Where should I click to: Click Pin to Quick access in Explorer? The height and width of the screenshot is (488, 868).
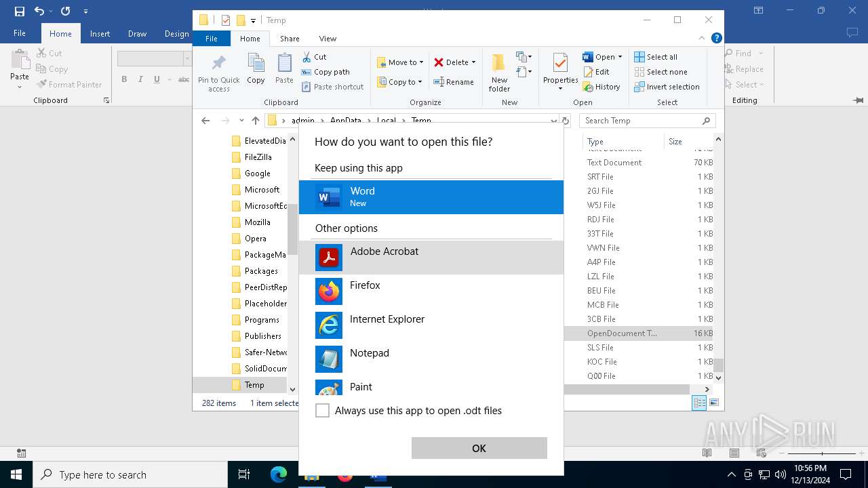click(218, 73)
